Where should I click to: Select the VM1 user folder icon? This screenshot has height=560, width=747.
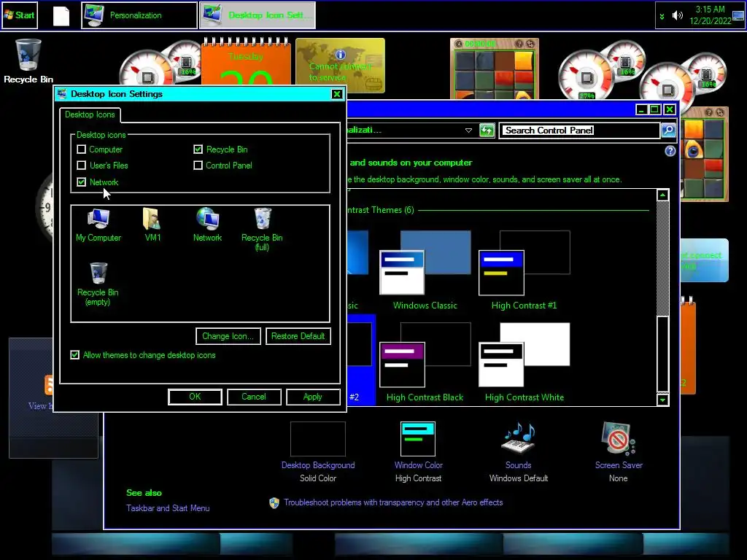pos(152,225)
